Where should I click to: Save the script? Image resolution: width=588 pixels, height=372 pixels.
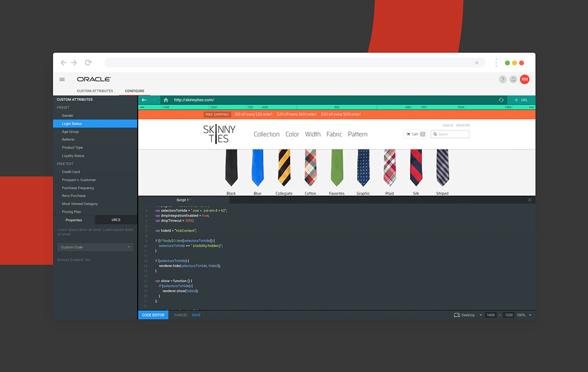click(196, 315)
